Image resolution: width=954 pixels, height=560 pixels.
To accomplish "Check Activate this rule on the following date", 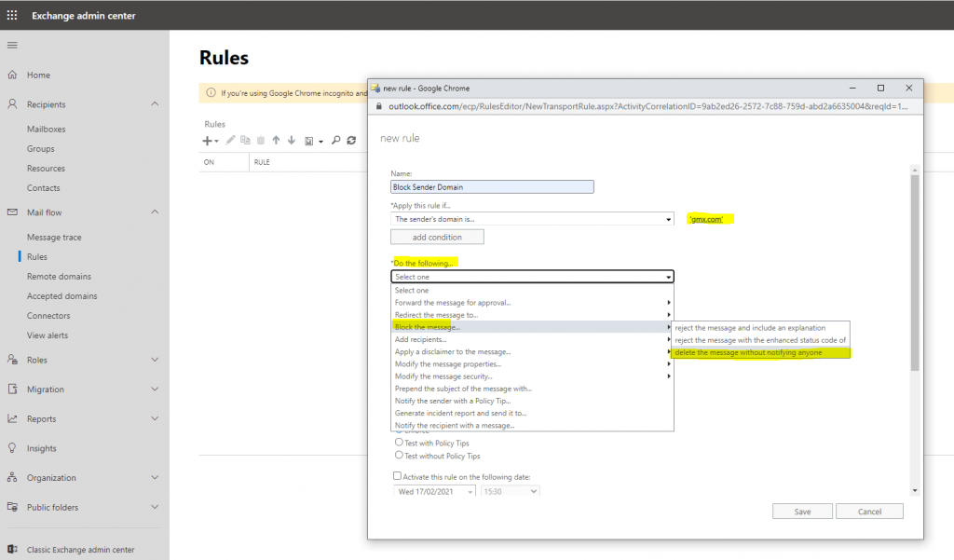I will [x=397, y=476].
